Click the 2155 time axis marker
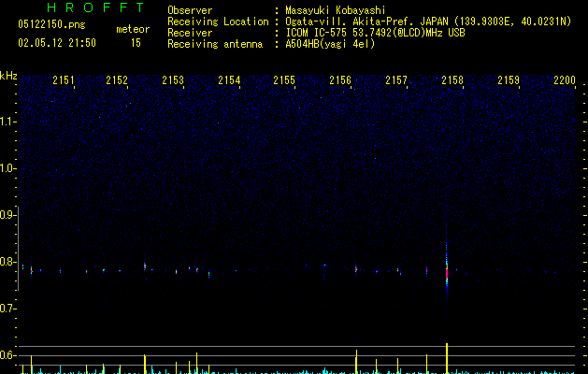 pyautogui.click(x=284, y=80)
